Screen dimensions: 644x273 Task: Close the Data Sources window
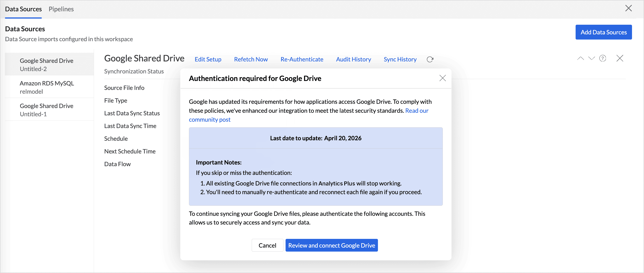tap(628, 8)
